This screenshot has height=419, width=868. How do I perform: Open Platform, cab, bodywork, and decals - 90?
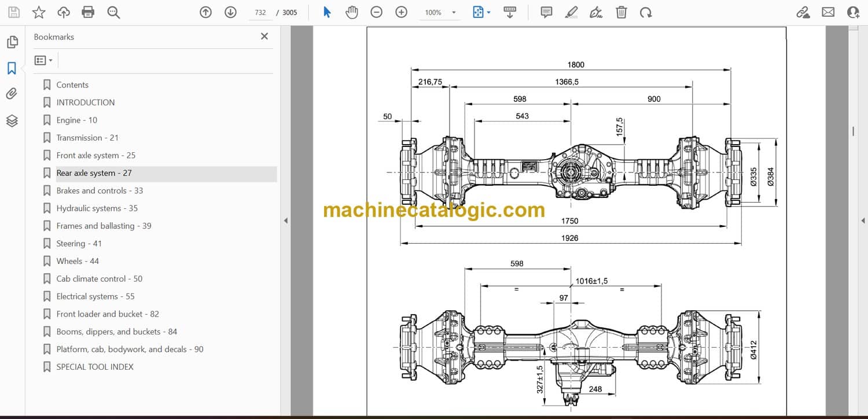pos(130,349)
